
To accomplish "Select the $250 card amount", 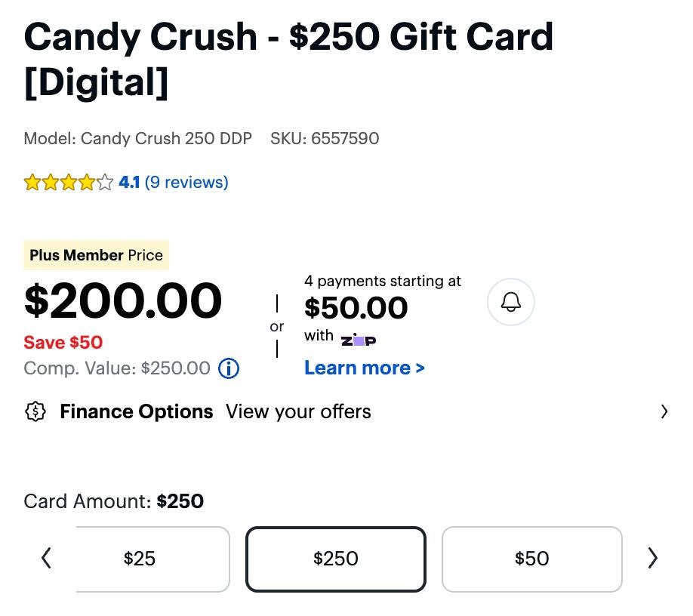I will click(336, 559).
